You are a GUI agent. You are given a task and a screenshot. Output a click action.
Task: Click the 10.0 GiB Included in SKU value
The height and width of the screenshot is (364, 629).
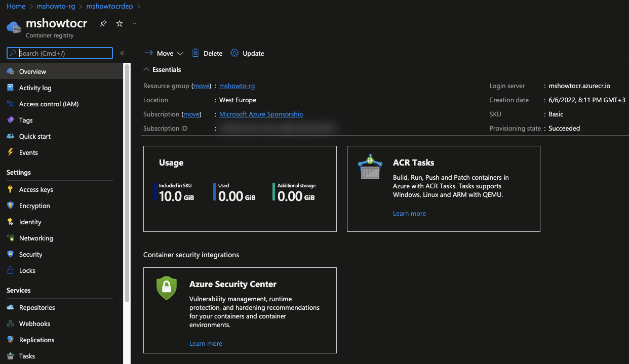(x=176, y=196)
